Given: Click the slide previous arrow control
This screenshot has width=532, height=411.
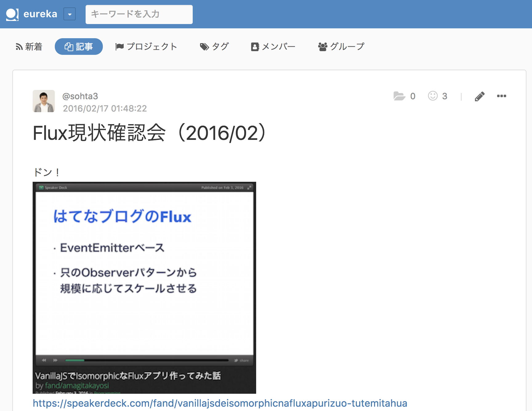Looking at the screenshot, I should pos(44,360).
